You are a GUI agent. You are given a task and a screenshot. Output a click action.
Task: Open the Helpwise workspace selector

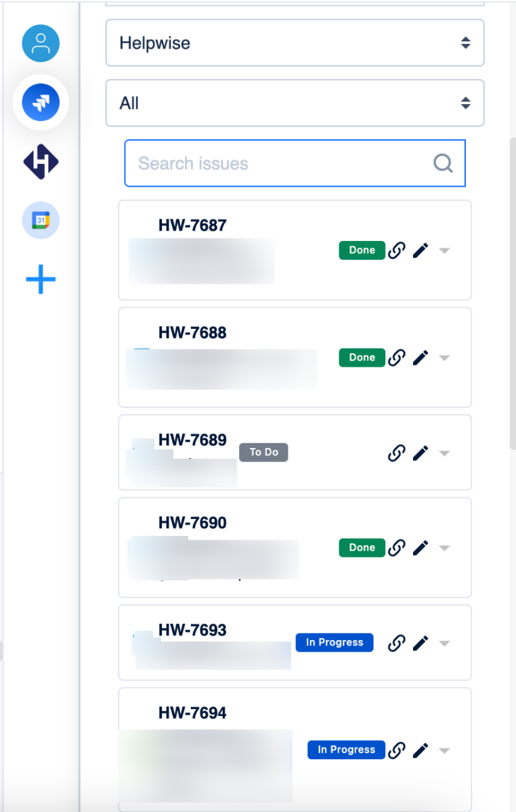coord(295,42)
